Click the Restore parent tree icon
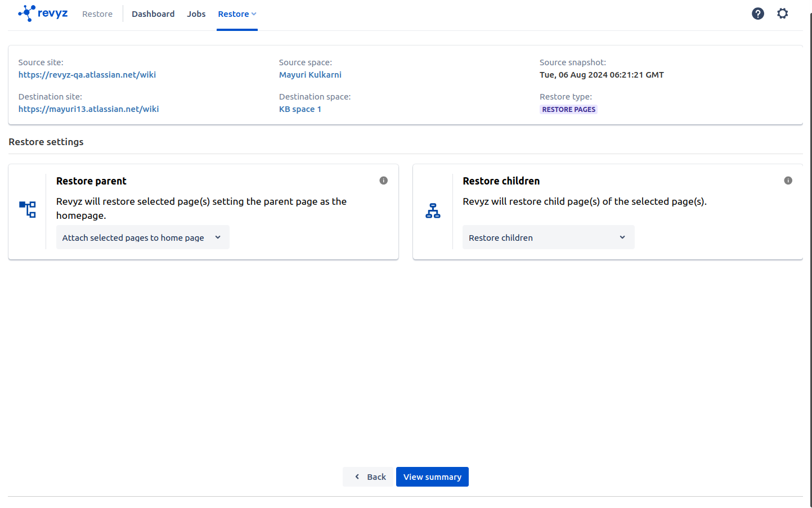This screenshot has width=812, height=508. pos(28,209)
